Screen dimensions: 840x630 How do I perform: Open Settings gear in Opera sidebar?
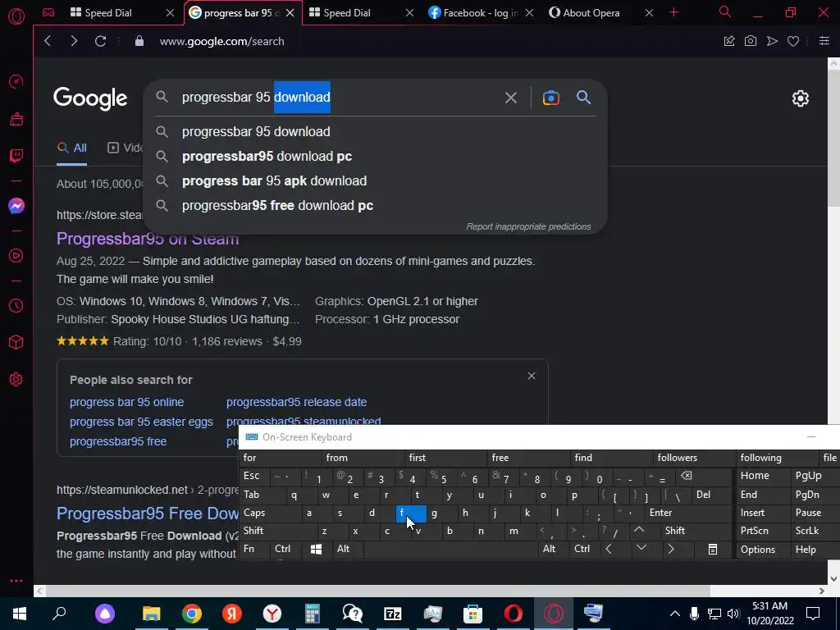click(x=16, y=379)
